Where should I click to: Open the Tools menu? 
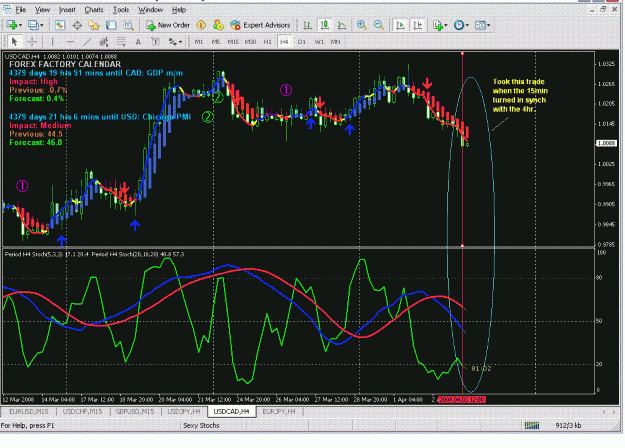[x=121, y=10]
